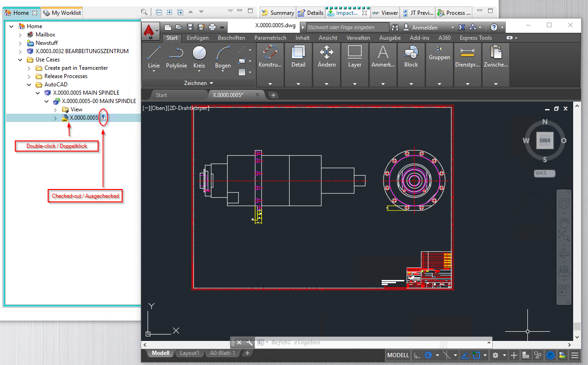
Task: Expand the Mailbox tree node
Action: point(20,35)
